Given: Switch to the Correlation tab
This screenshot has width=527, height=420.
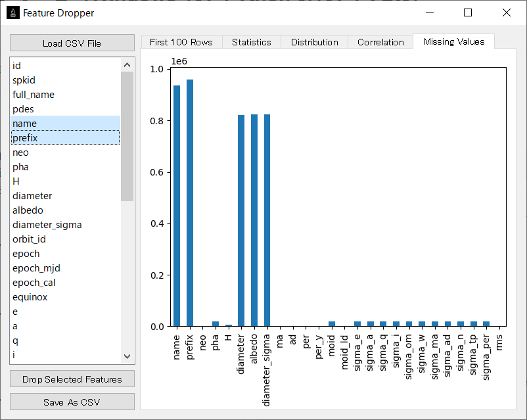Looking at the screenshot, I should (380, 42).
